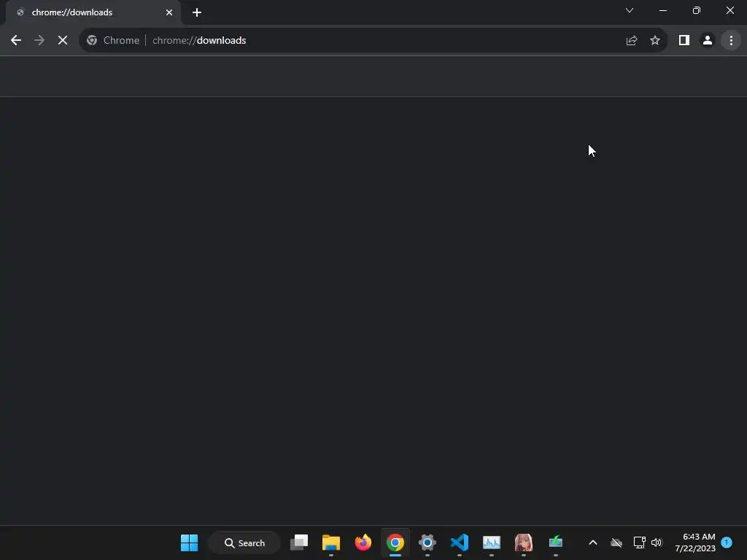Open a new tab
Viewport: 747px width, 560px height.
(197, 12)
